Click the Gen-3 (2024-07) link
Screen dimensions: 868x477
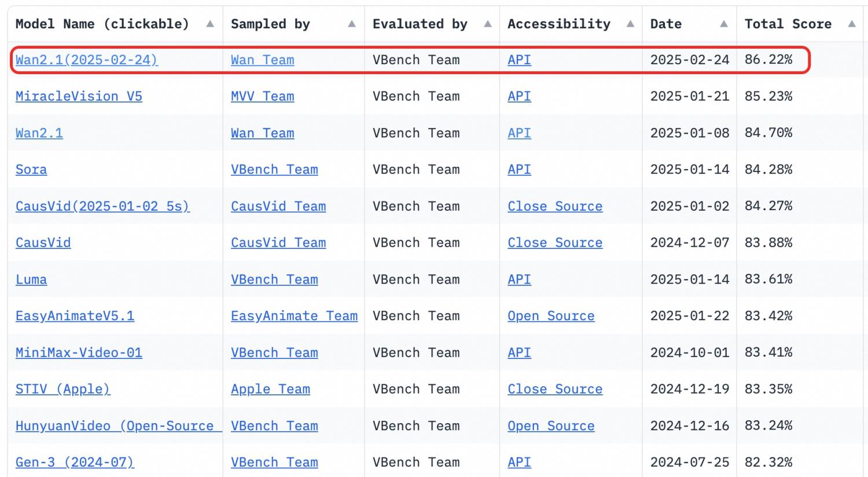[75, 463]
